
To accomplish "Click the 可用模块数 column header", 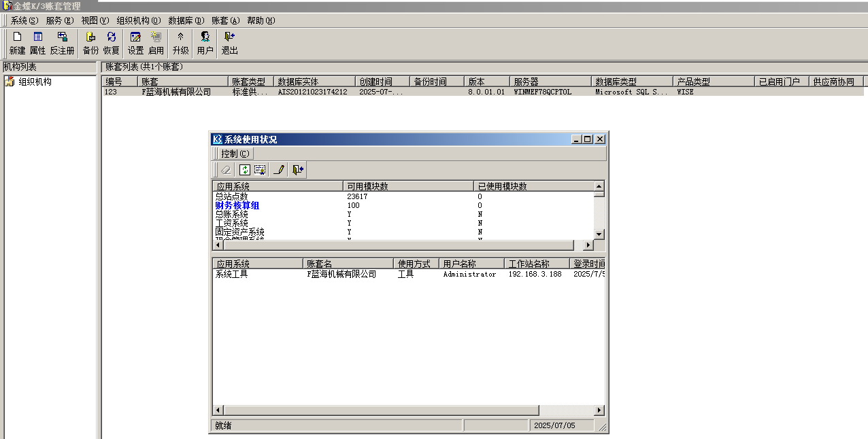I will click(x=408, y=186).
